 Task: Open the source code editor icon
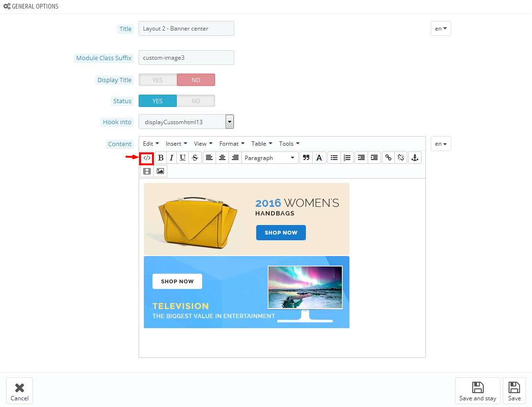pyautogui.click(x=147, y=158)
